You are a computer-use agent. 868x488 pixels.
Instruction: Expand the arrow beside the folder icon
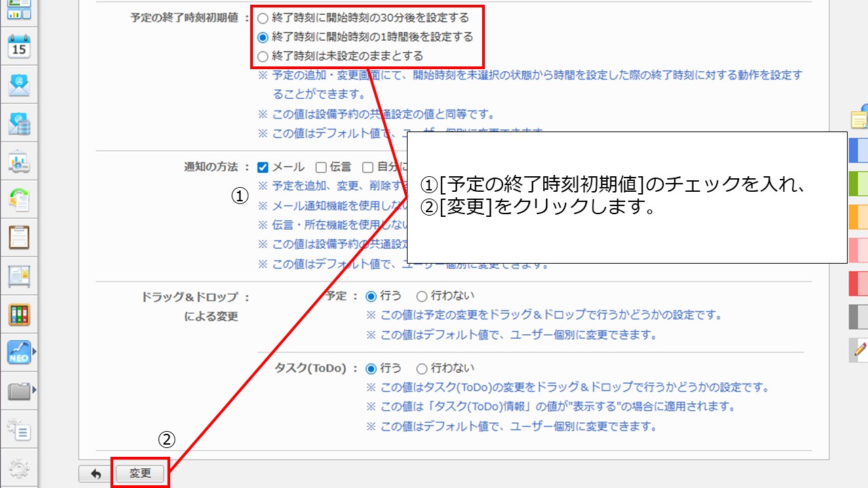[34, 390]
